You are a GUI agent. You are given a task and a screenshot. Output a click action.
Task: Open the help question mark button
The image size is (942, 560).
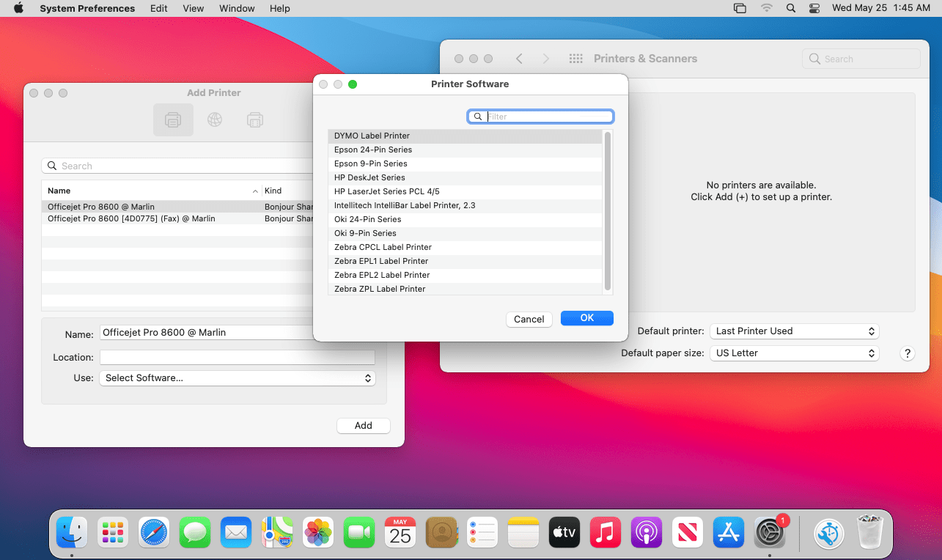[x=908, y=353]
